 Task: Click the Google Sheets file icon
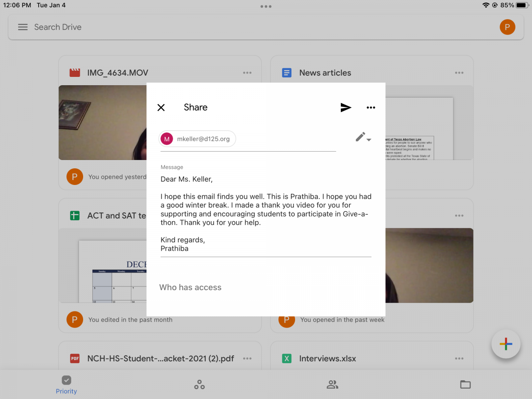pyautogui.click(x=75, y=216)
